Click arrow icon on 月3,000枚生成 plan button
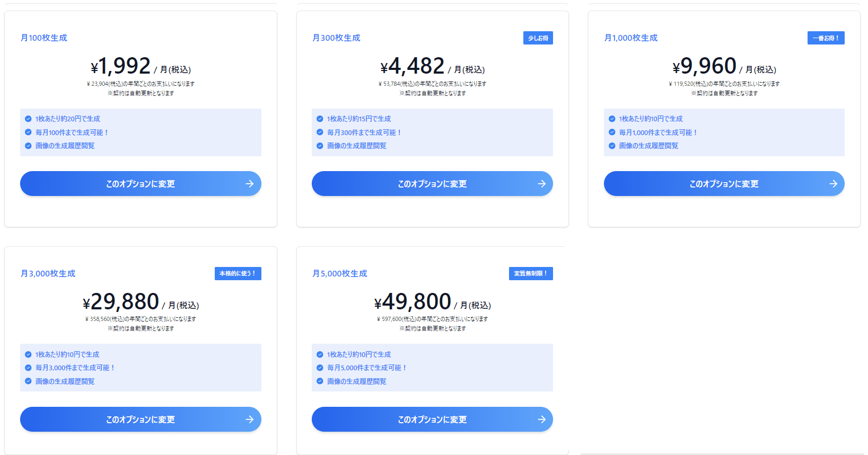Screen dimensions: 868x455 (250, 420)
